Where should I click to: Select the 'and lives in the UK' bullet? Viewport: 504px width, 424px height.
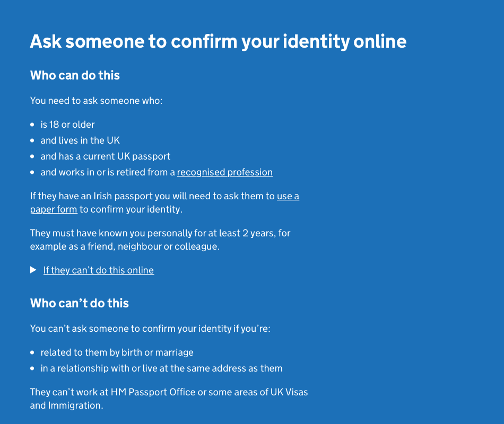[x=80, y=140]
